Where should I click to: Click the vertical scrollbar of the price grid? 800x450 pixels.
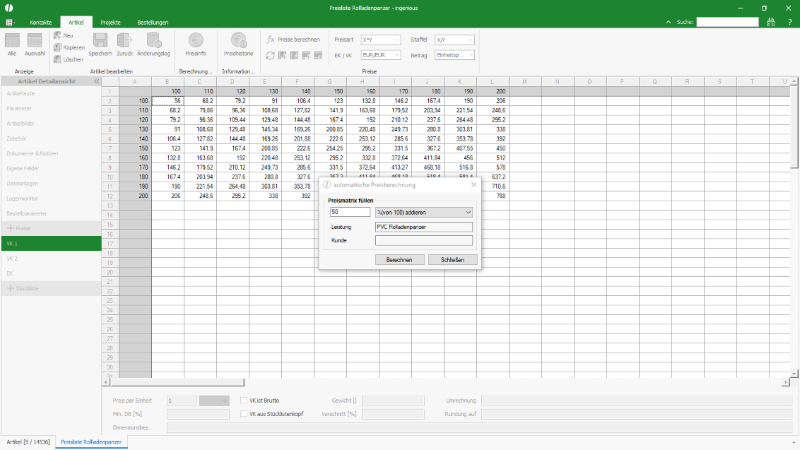point(794,127)
